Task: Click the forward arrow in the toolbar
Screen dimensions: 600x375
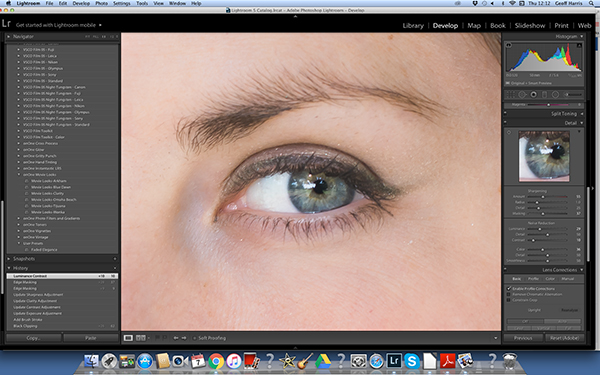Action: pos(184,338)
